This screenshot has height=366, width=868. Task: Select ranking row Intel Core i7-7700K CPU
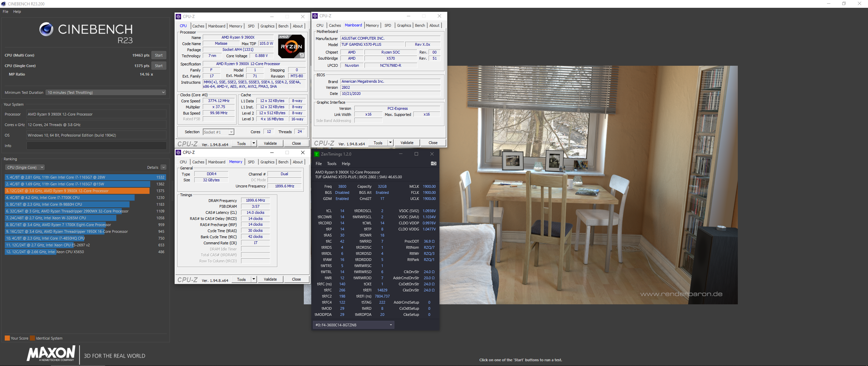[85, 198]
